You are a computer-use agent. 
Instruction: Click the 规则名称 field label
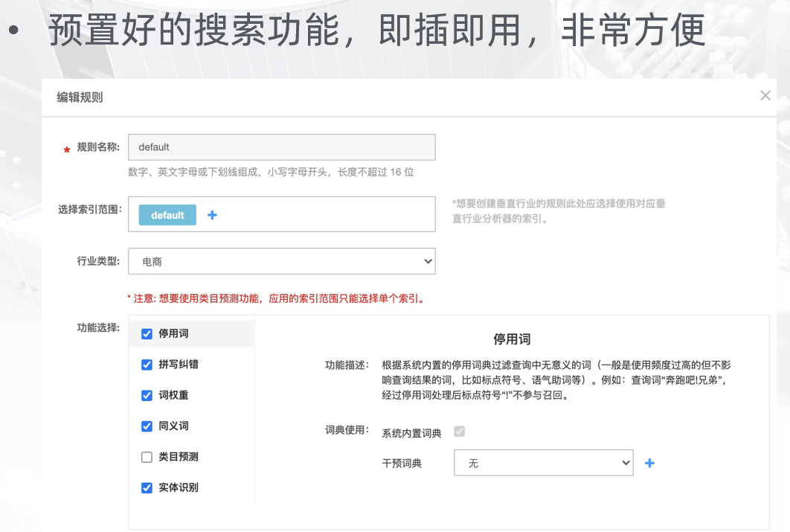tap(98, 147)
